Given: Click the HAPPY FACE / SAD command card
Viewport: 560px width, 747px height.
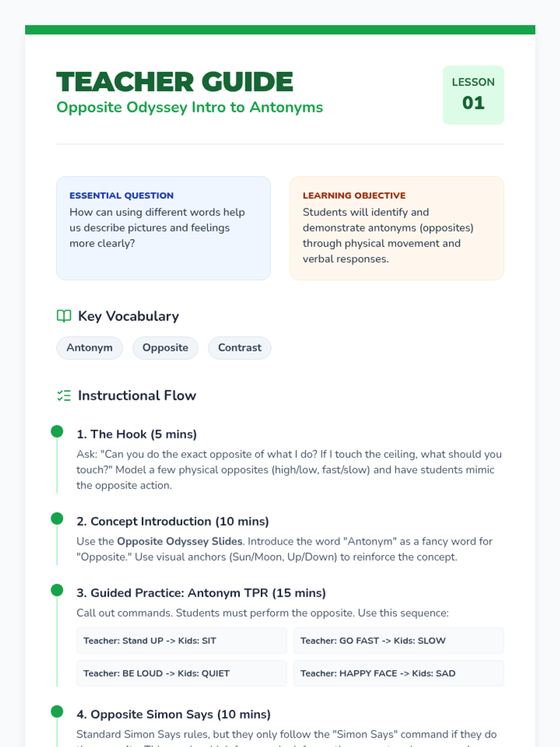Looking at the screenshot, I should 399,673.
